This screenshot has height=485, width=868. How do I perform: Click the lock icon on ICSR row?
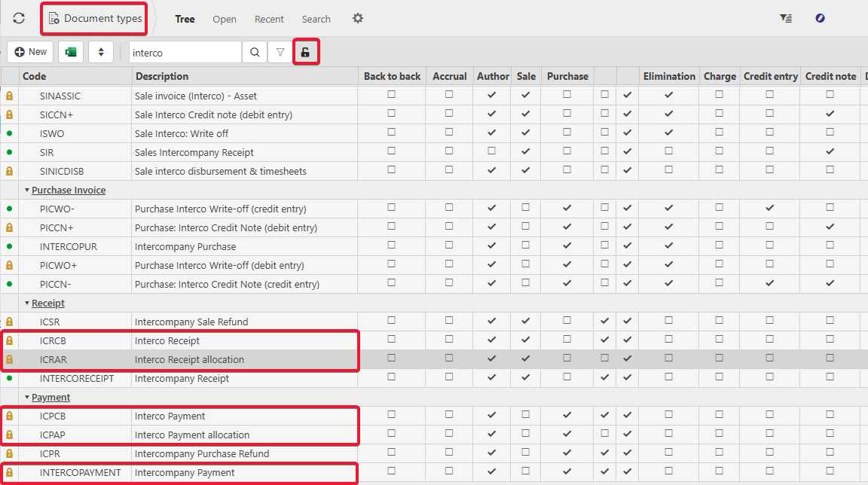(x=9, y=322)
